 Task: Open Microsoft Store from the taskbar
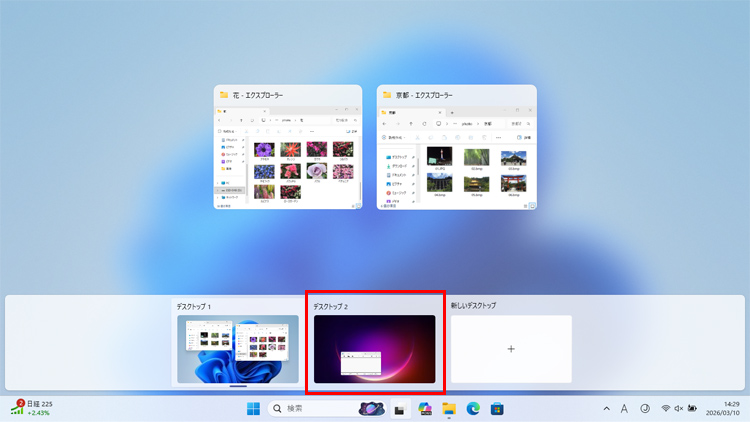497,409
